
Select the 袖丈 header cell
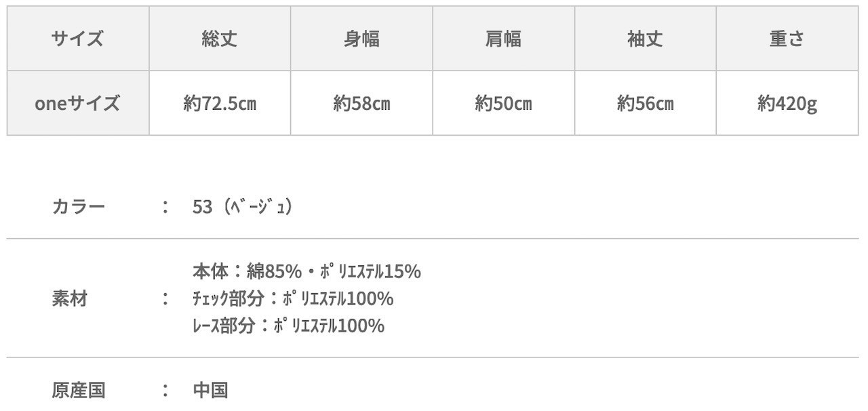pos(645,39)
